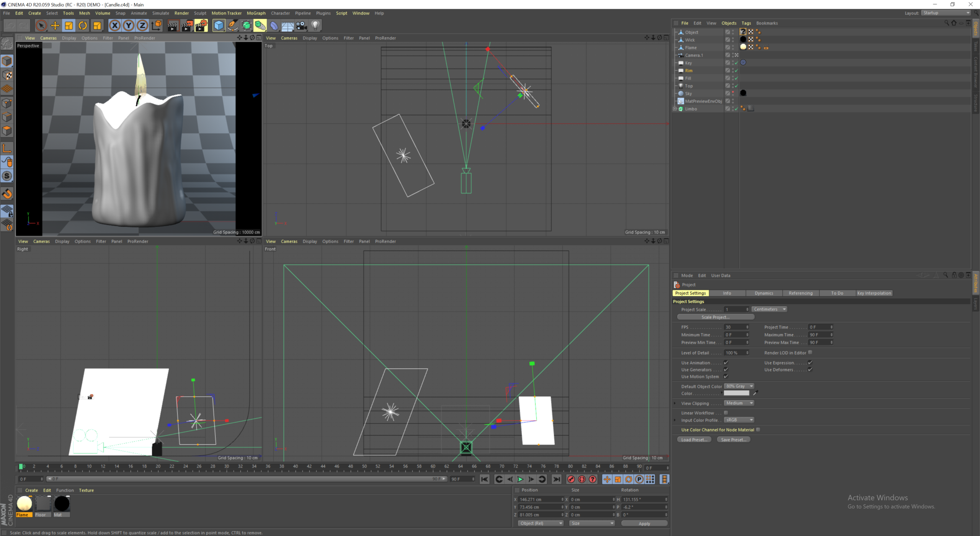
Task: Toggle the X-axis lock in the toolbar
Action: (x=115, y=25)
